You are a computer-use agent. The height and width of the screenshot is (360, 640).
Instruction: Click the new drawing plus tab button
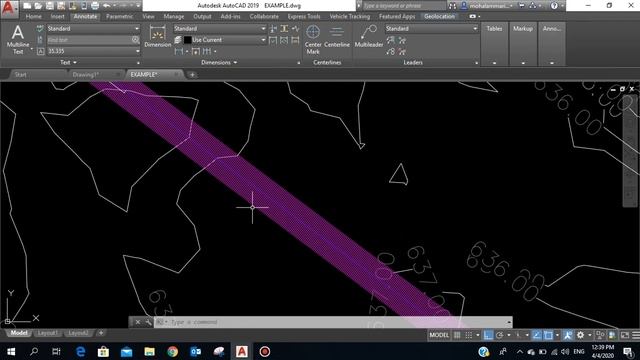(192, 75)
